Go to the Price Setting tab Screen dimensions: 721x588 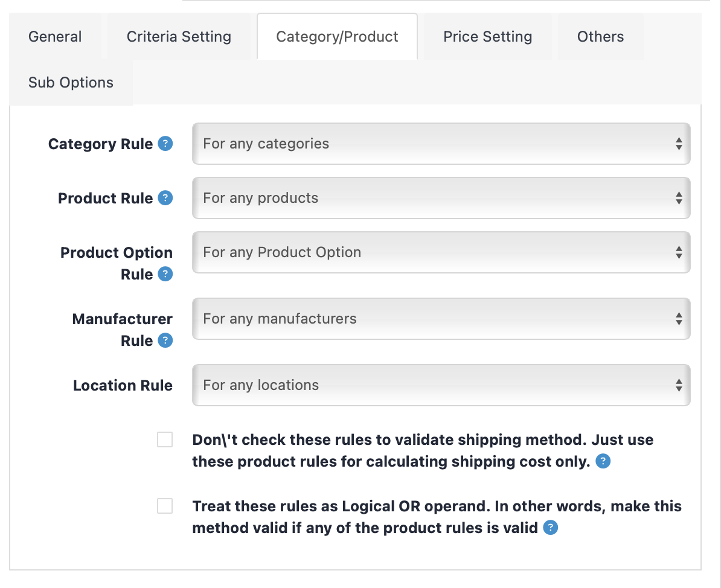pos(487,37)
